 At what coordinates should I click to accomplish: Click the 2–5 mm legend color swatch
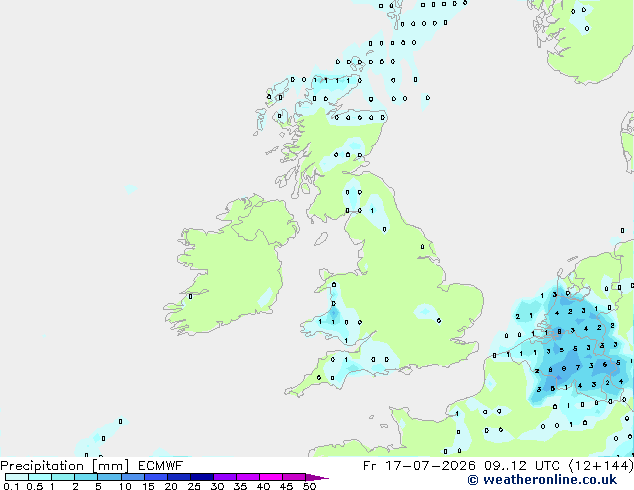point(86,477)
